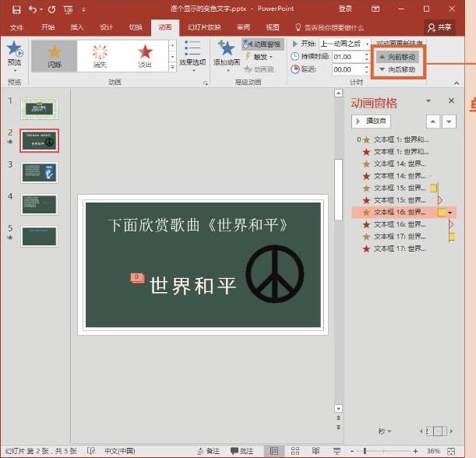Click the animation tag 0 on slide
Viewport: 476px width, 458px height.
[x=137, y=278]
